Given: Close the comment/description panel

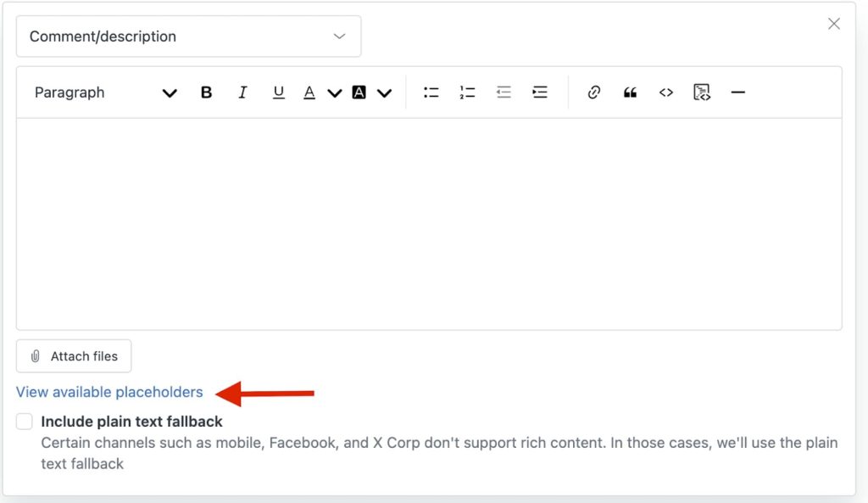Looking at the screenshot, I should point(834,24).
